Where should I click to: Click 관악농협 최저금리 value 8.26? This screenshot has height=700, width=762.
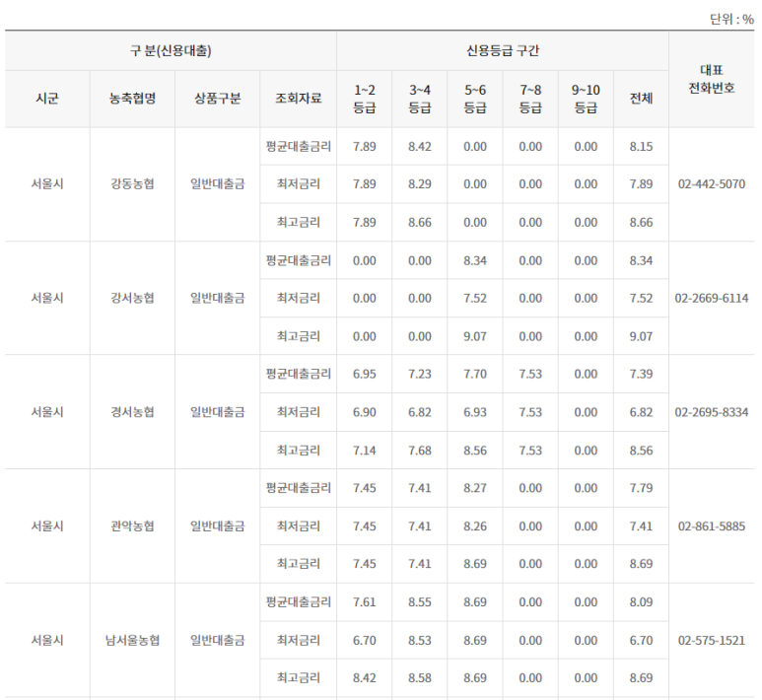pyautogui.click(x=475, y=525)
